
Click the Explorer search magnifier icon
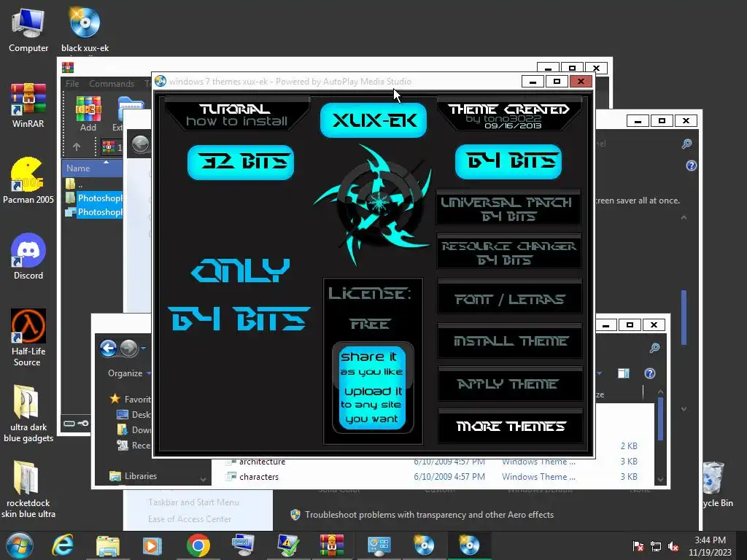[654, 348]
